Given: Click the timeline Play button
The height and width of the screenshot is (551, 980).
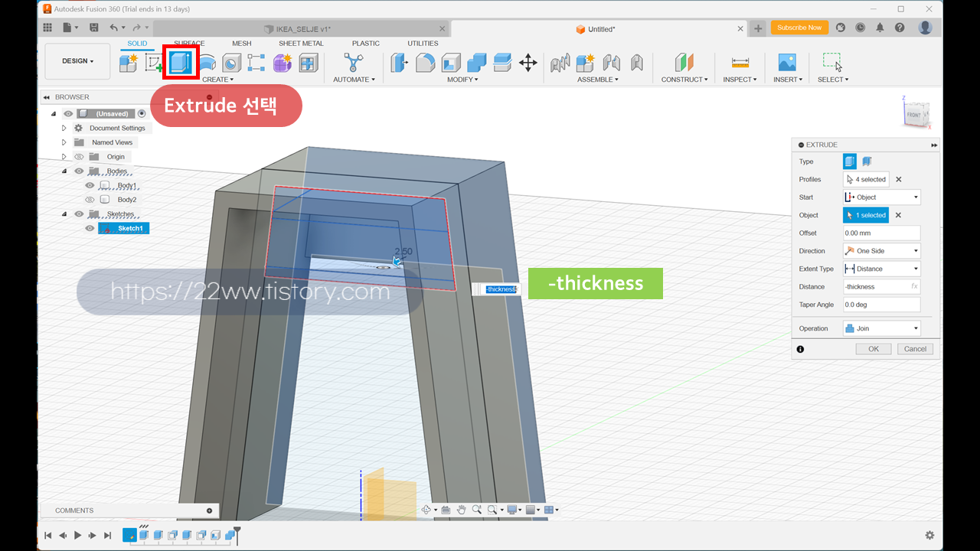Looking at the screenshot, I should pos(77,536).
